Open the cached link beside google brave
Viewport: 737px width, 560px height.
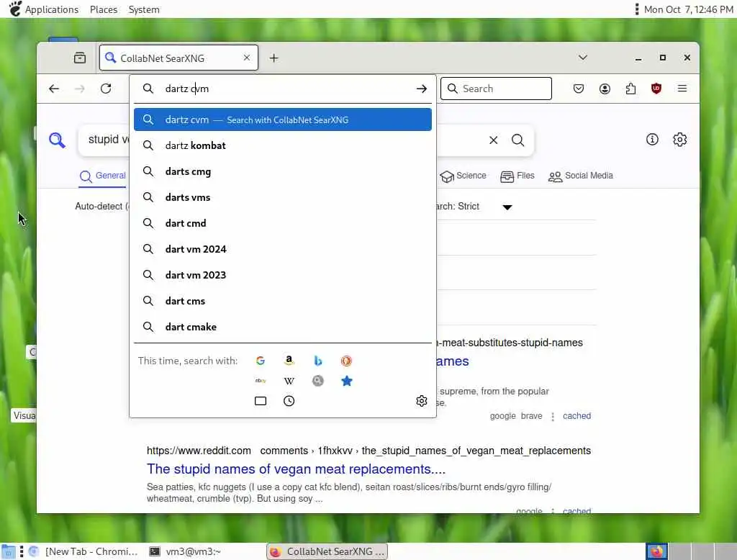pos(577,415)
